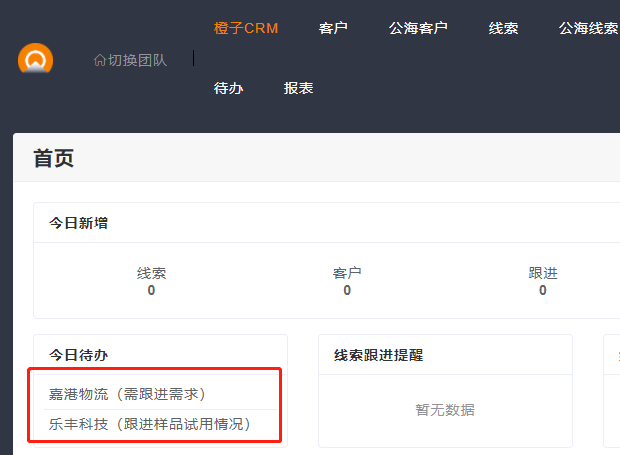
Task: Open the 嘉港物流（需跟进需求）todo item
Action: 127,394
